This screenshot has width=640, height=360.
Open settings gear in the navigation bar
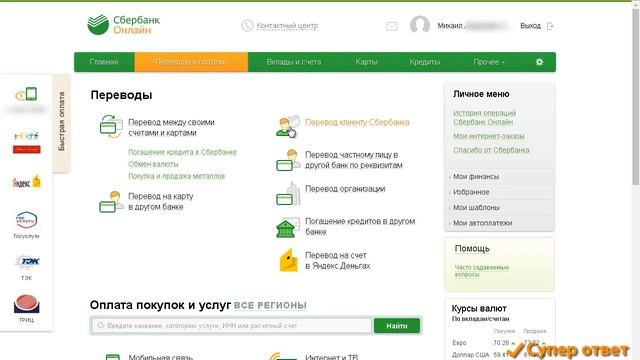pyautogui.click(x=539, y=62)
